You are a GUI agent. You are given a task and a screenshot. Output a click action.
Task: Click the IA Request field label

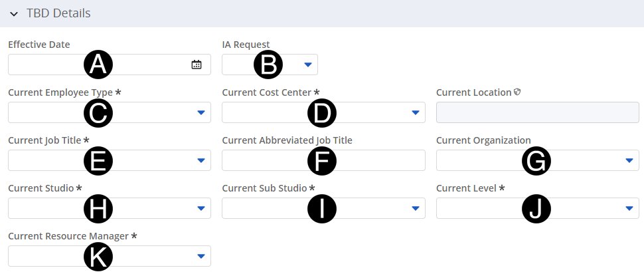pyautogui.click(x=246, y=45)
